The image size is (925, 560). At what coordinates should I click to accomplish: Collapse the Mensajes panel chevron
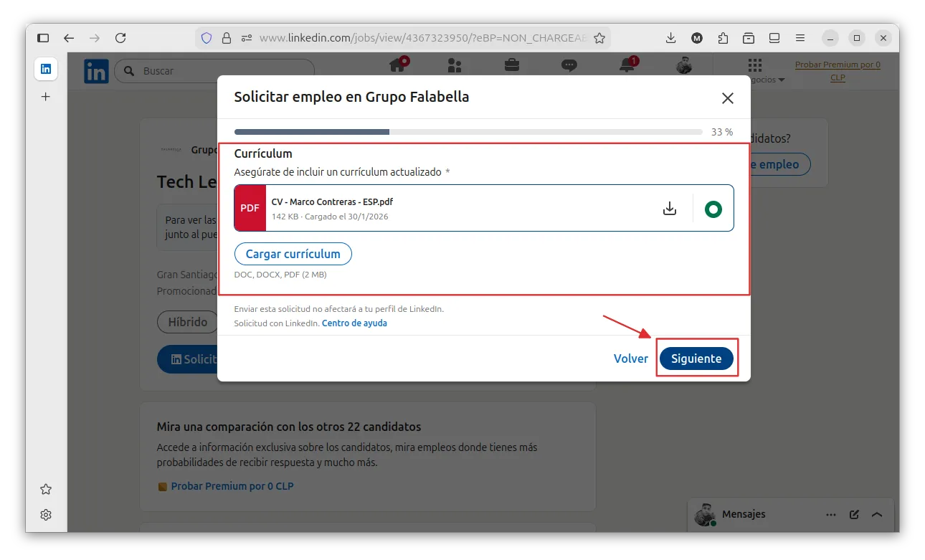pyautogui.click(x=876, y=514)
